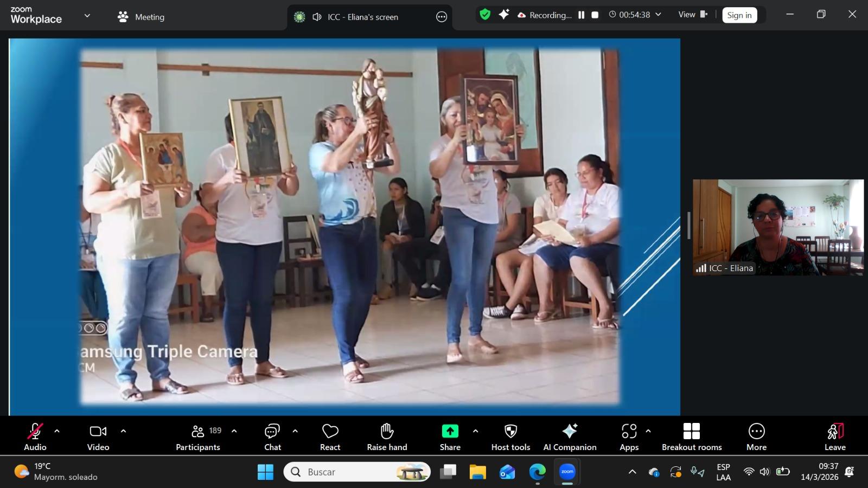Open the View layout menu
The image size is (868, 488).
tap(693, 15)
